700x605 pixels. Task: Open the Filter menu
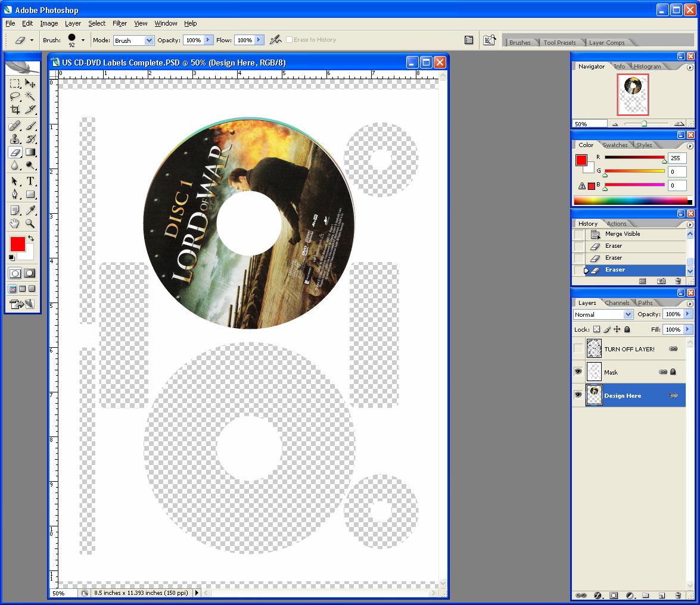pyautogui.click(x=120, y=23)
